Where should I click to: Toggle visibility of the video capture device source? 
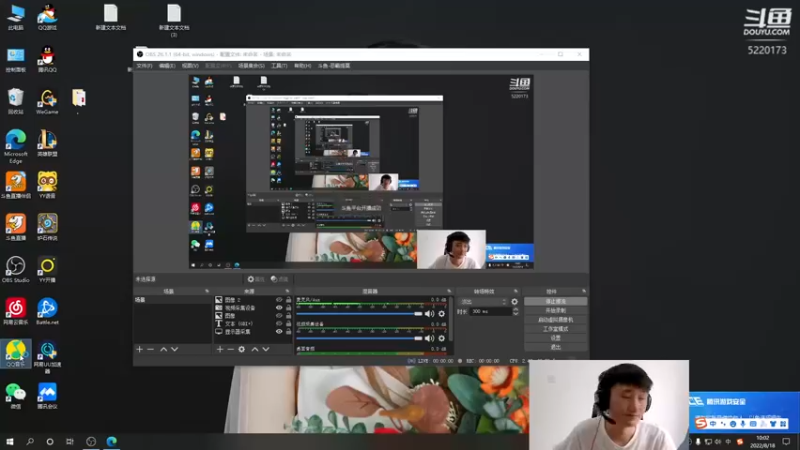279,308
